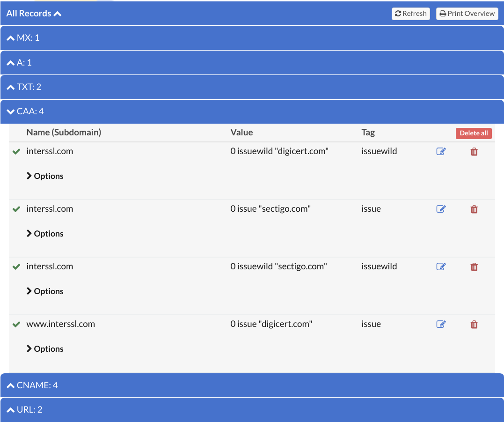Click the Name (Subdomain) column header
504x422 pixels.
click(64, 132)
